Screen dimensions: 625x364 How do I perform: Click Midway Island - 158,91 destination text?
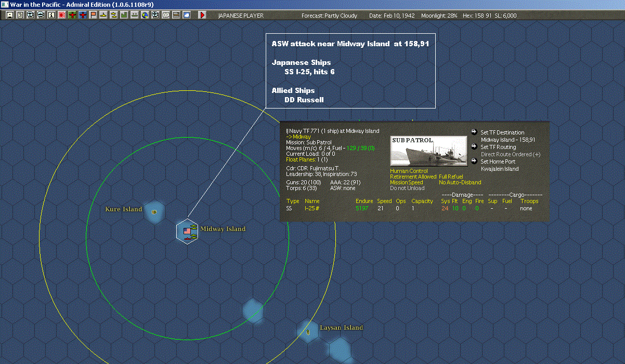click(x=508, y=140)
